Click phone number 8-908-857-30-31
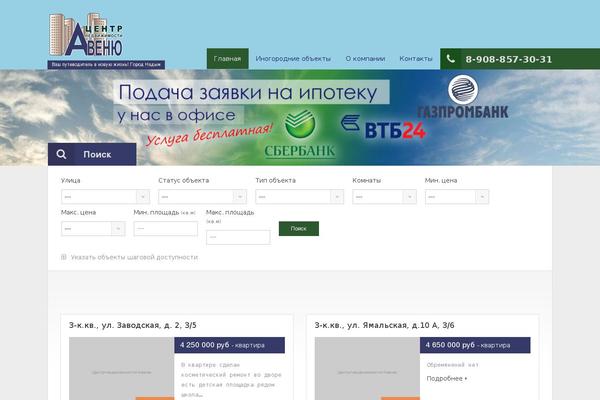 tap(509, 59)
